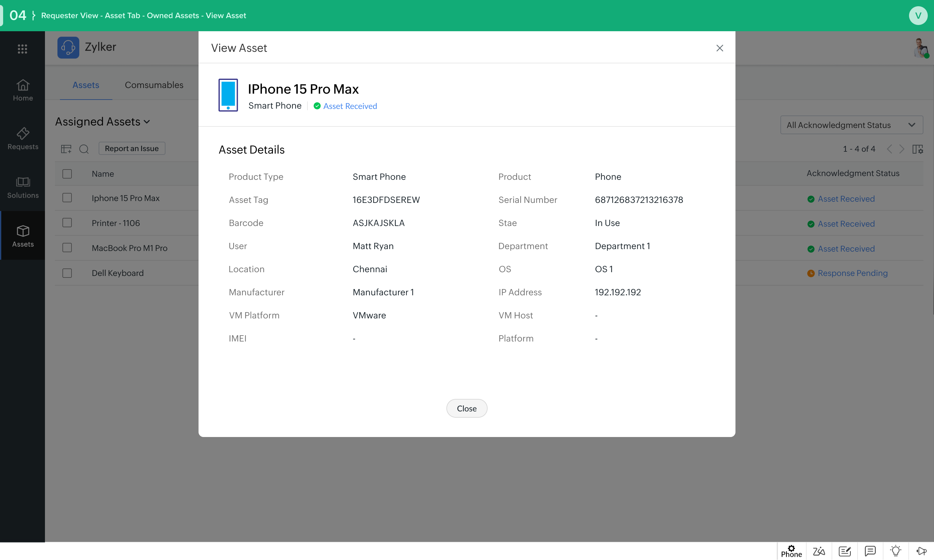Click barcode value ASJKAJSKLA
The height and width of the screenshot is (560, 934).
tap(379, 223)
